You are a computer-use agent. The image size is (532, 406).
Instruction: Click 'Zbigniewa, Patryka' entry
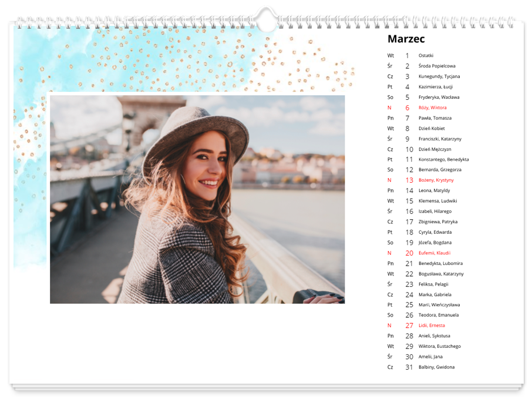(x=437, y=222)
